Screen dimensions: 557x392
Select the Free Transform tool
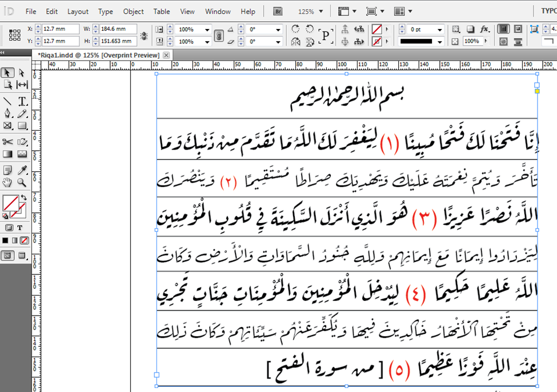pyautogui.click(x=22, y=142)
